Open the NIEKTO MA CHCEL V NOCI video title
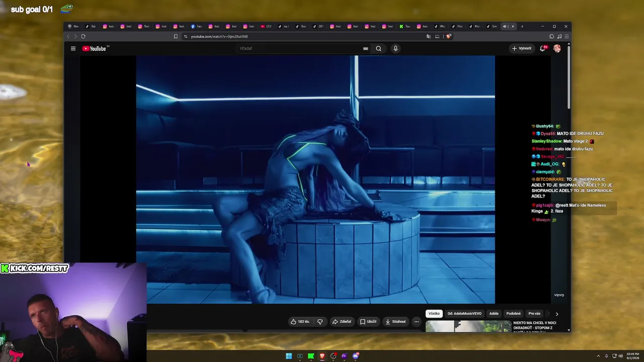Image resolution: width=644 pixels, height=362 pixels. click(535, 326)
